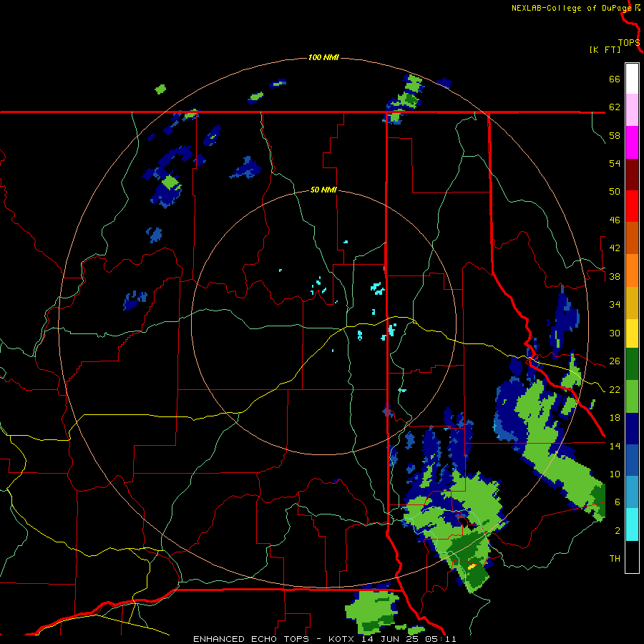Click the 'ENHANCED ECHO TOPS' caption text
Image resolution: width=644 pixels, height=644 pixels.
(x=251, y=639)
